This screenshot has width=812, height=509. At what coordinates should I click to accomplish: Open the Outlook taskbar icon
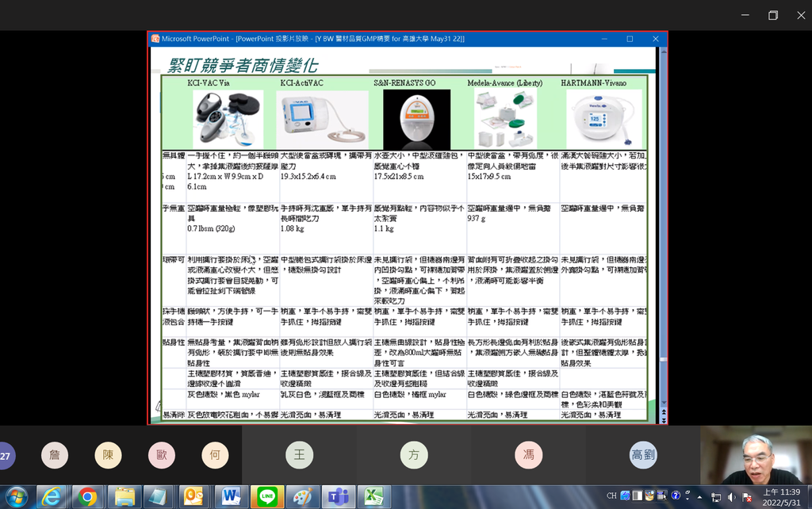193,497
